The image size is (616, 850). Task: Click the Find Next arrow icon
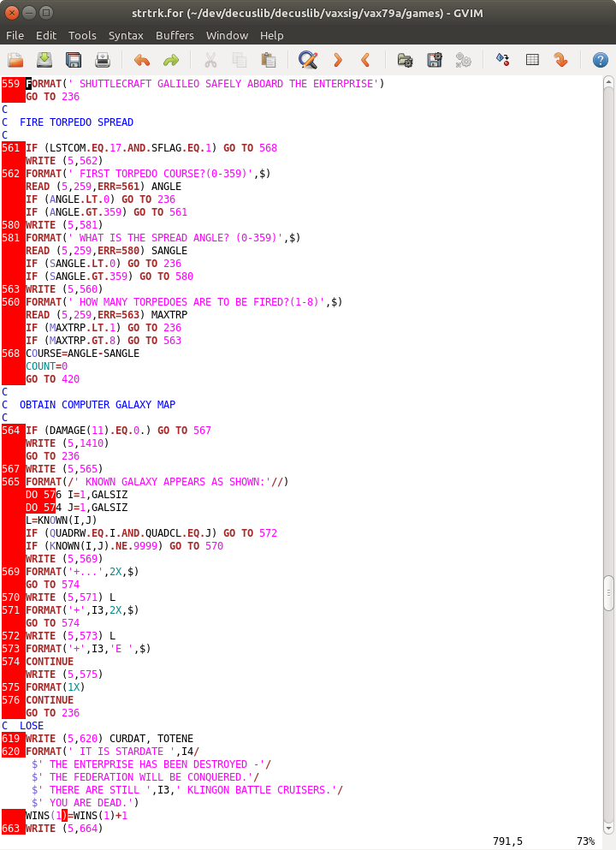pyautogui.click(x=337, y=60)
